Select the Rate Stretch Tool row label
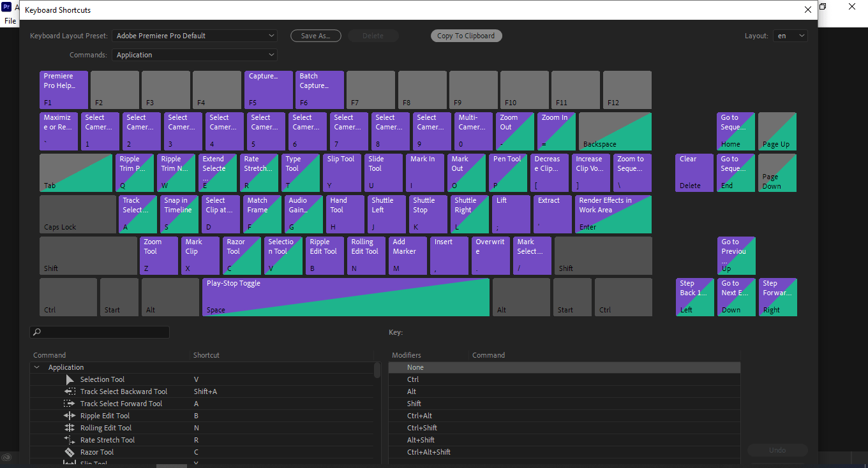 click(108, 440)
